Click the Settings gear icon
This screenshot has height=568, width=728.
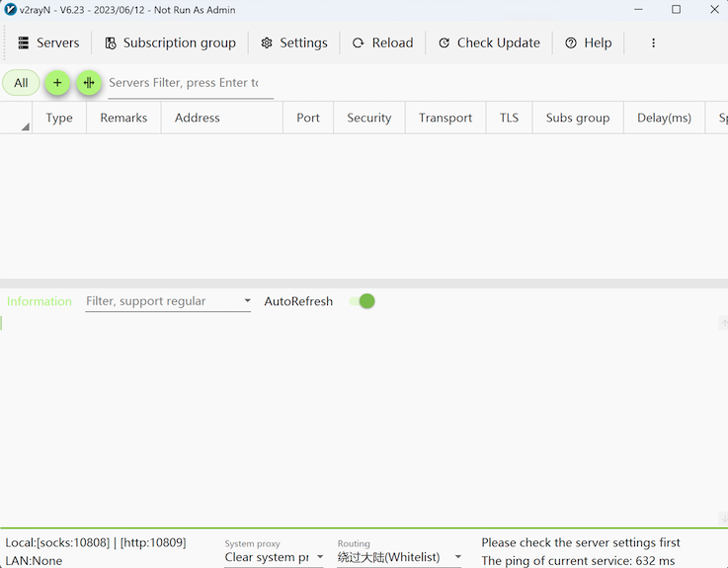267,43
